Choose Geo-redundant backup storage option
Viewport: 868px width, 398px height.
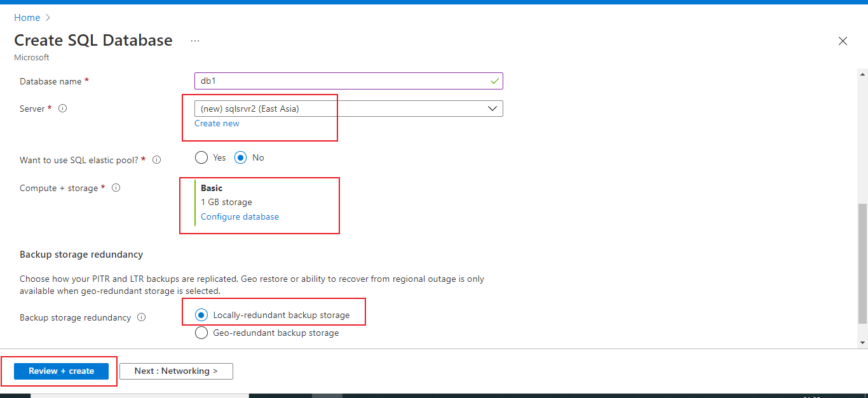tap(201, 333)
